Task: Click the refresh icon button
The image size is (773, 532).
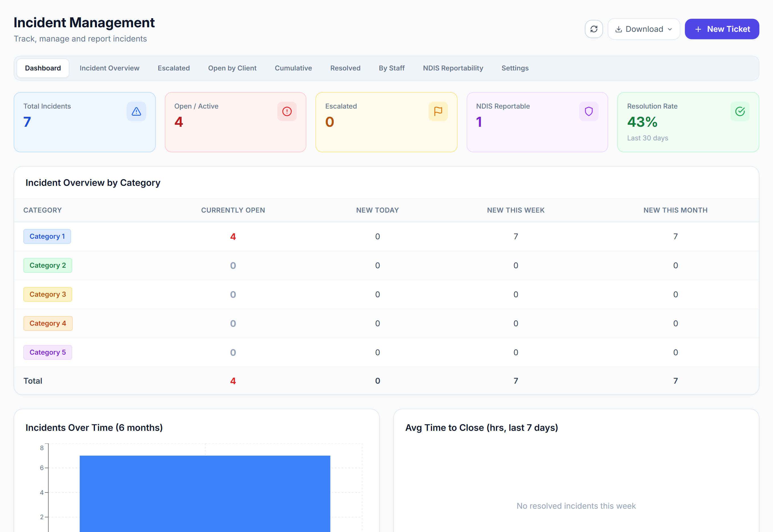Action: click(594, 29)
